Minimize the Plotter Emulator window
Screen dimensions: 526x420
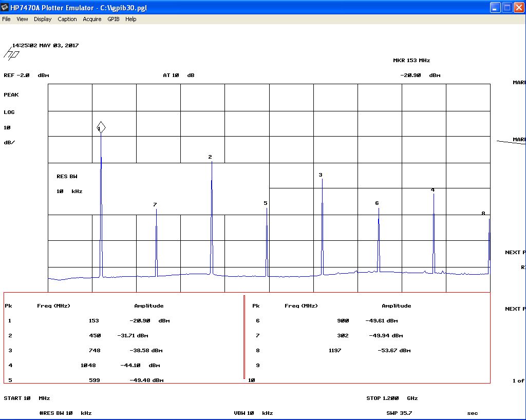495,8
